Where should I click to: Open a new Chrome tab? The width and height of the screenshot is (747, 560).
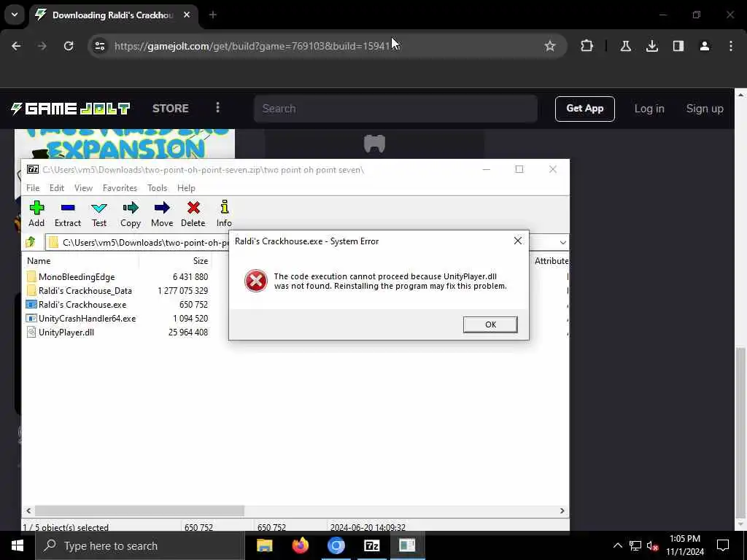coord(213,15)
